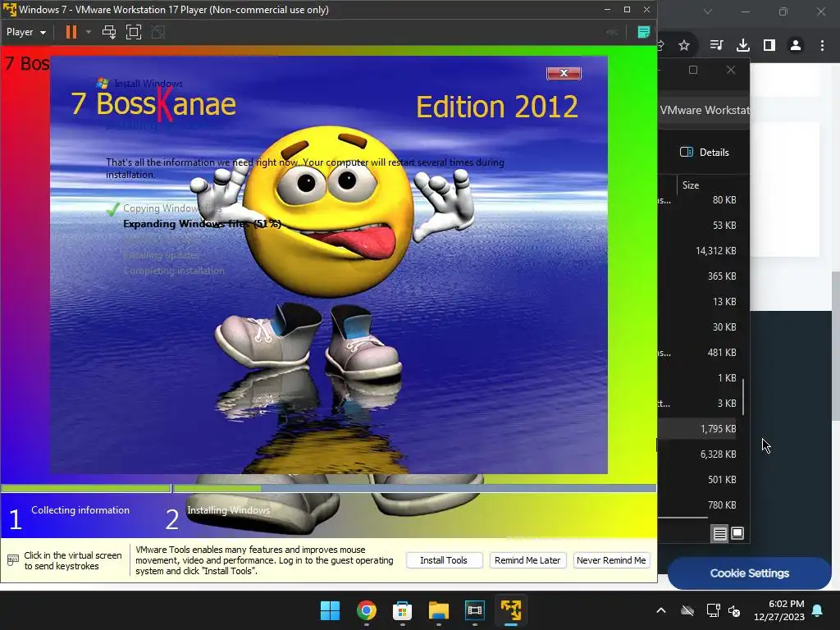
Task: Send Ctrl+Alt+Del to the virtual machine
Action: tap(109, 32)
